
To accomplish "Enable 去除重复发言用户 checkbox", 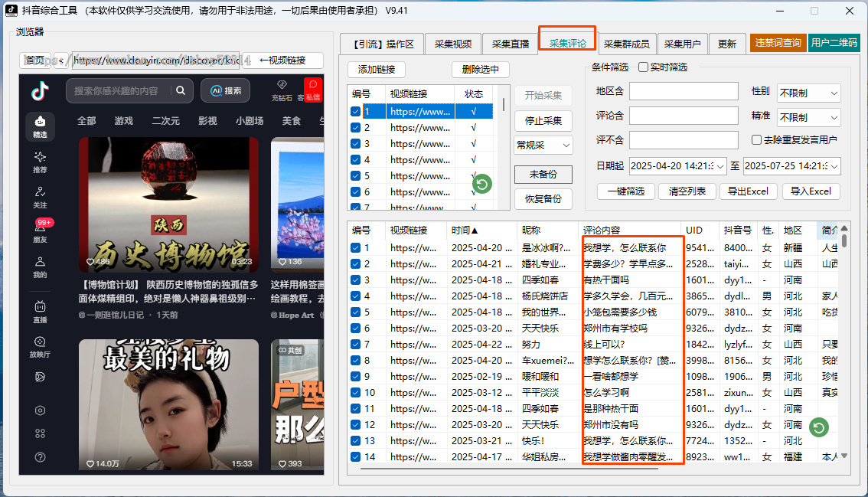I will (756, 139).
